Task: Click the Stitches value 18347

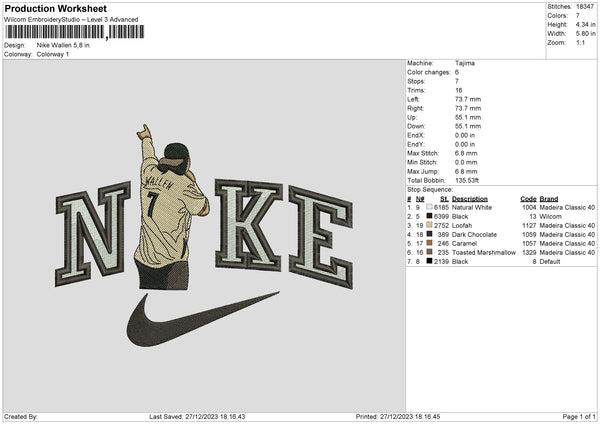Action: pyautogui.click(x=585, y=7)
